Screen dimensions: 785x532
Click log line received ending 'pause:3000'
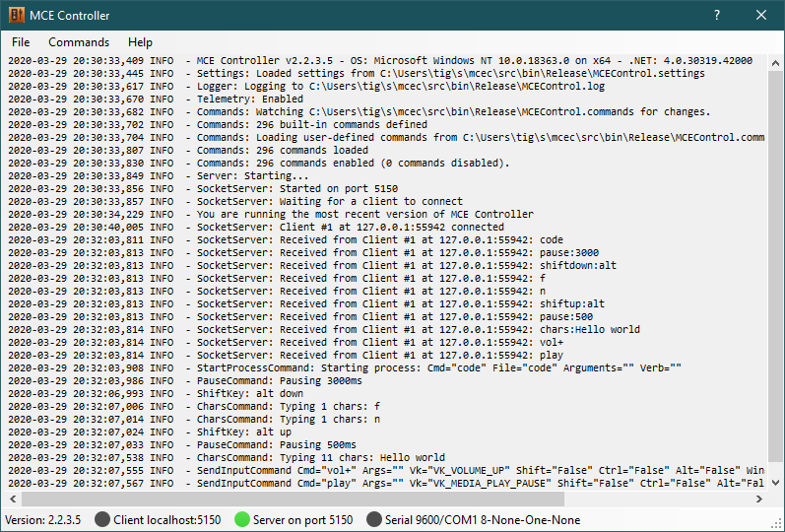[x=303, y=253]
